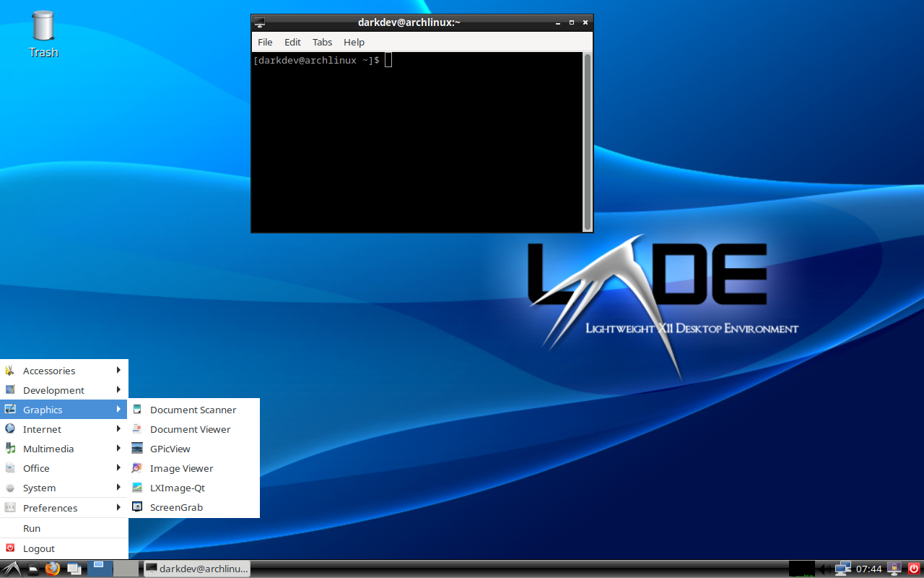
Task: Open the volume control speaker icon
Action: pos(823,569)
